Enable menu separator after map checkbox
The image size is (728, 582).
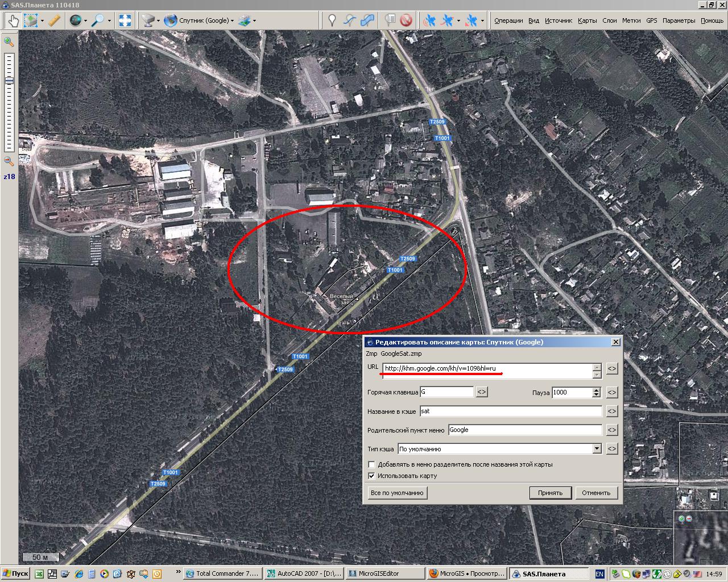372,464
